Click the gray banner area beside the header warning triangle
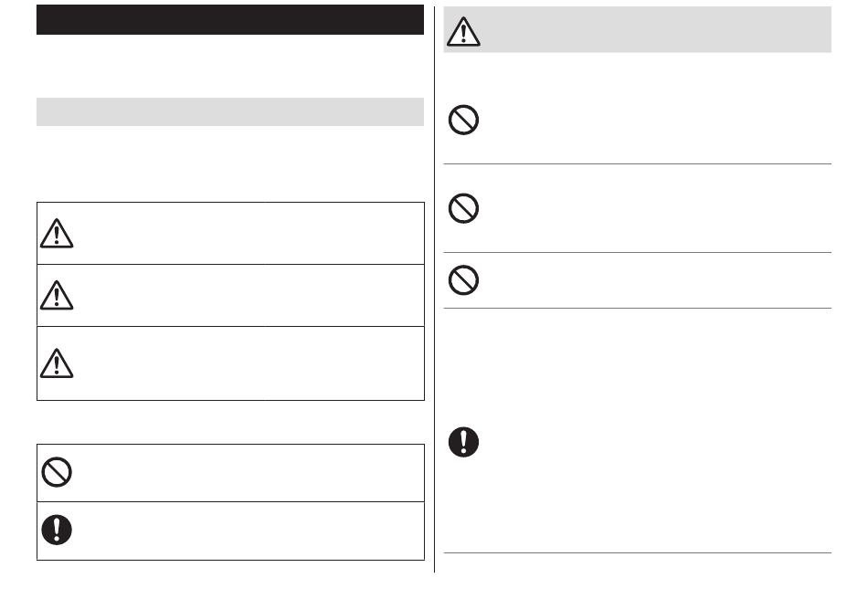 (656, 30)
